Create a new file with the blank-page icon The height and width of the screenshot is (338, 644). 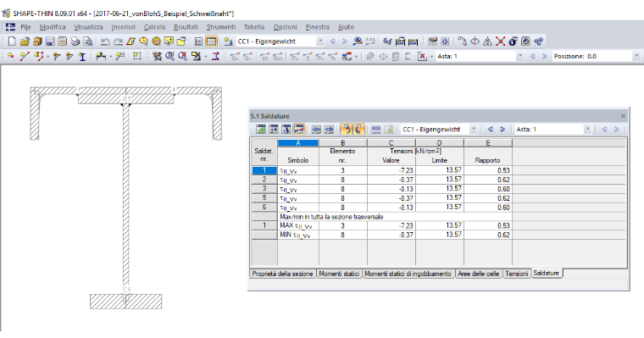[12, 41]
